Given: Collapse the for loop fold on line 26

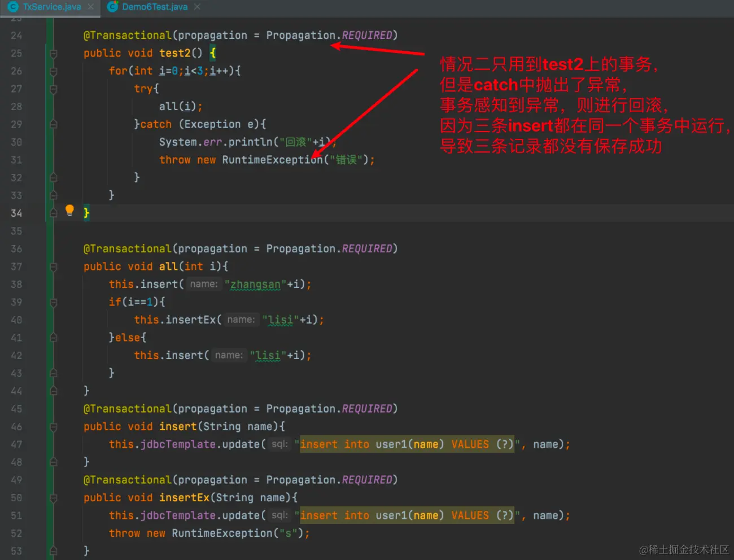Looking at the screenshot, I should [x=54, y=72].
